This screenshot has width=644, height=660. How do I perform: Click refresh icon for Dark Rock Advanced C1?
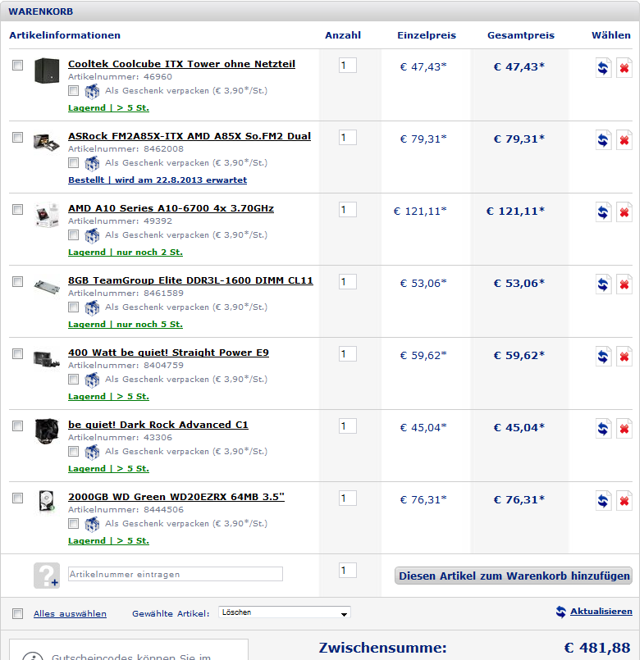coord(603,429)
